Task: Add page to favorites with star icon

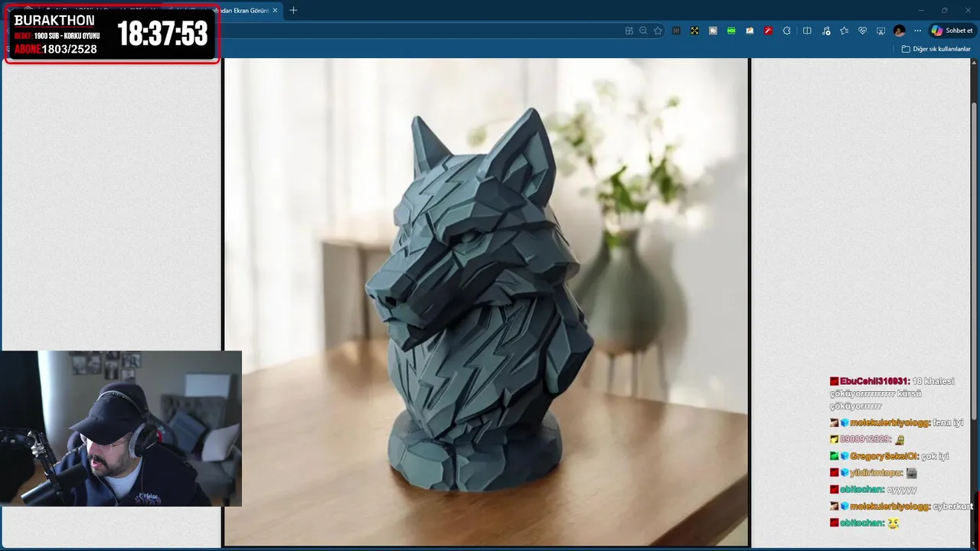Action: pos(658,31)
